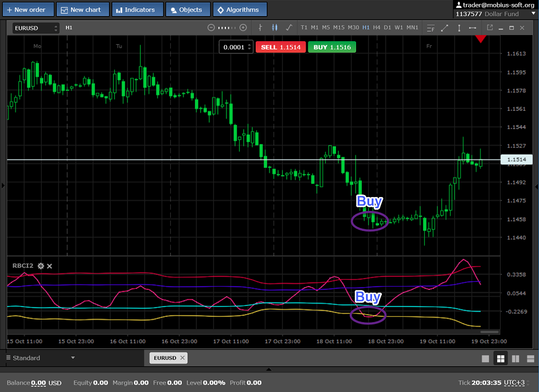Click the Balance 0.00 value

38,383
